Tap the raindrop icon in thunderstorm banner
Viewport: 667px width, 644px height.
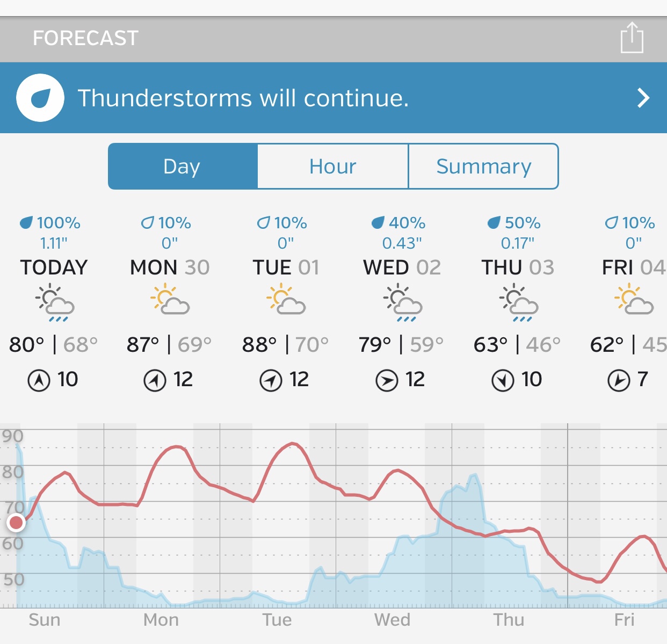(40, 98)
